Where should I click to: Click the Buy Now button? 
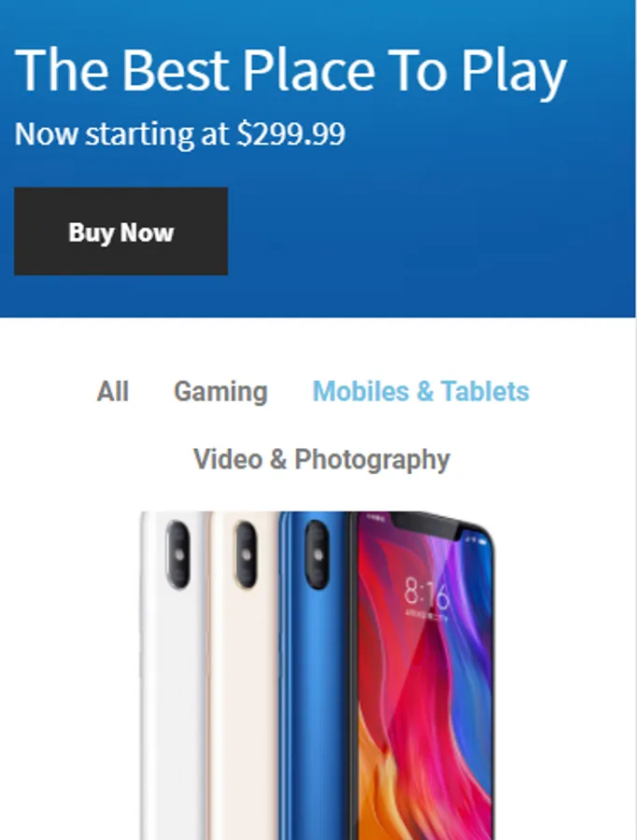(x=120, y=231)
